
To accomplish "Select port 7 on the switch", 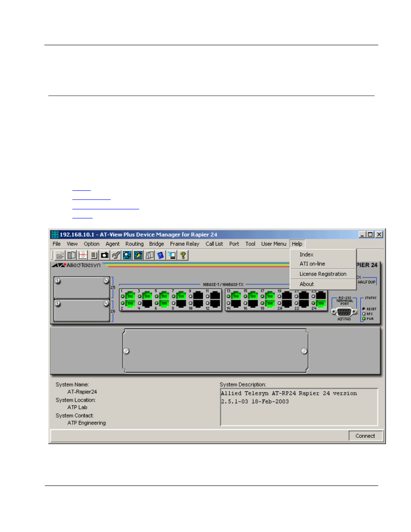I will coord(181,296).
